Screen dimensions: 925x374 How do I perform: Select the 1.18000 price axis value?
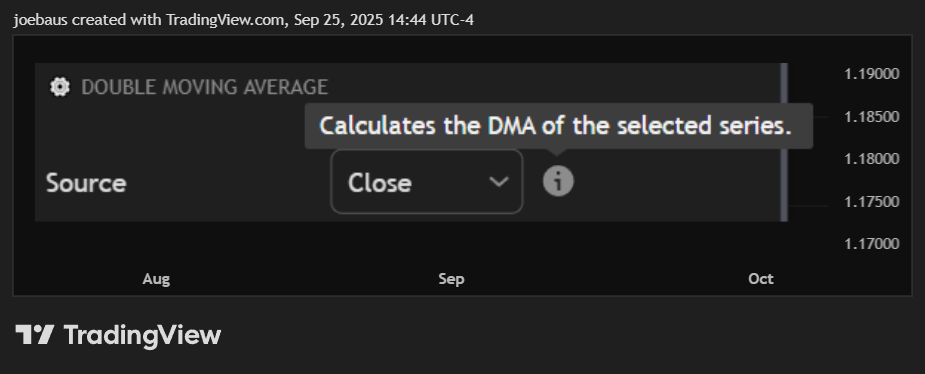872,159
